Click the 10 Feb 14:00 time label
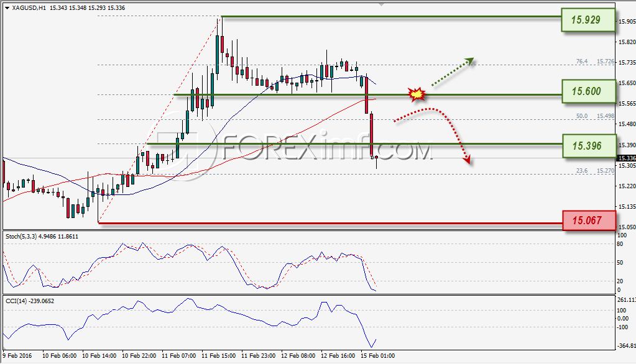Screen dimensions: 636x364 point(99,356)
